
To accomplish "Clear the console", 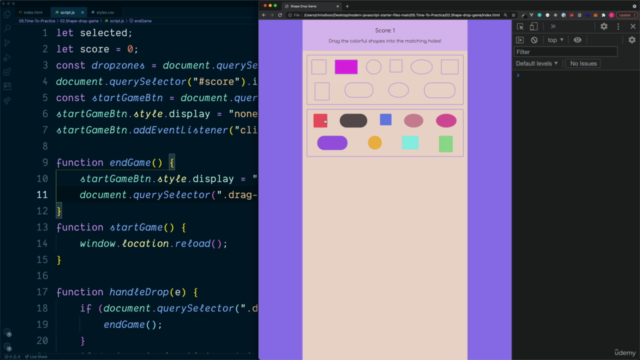I will pos(534,40).
